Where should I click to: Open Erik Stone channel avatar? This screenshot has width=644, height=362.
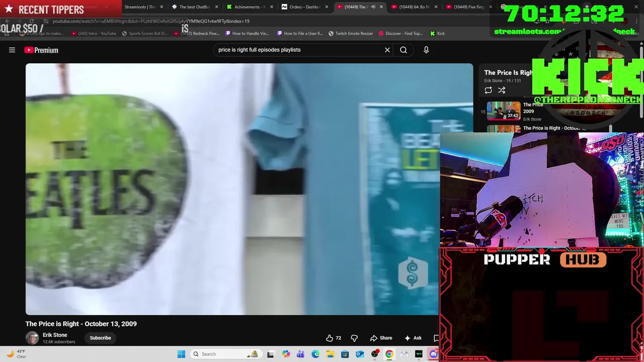[x=32, y=338]
